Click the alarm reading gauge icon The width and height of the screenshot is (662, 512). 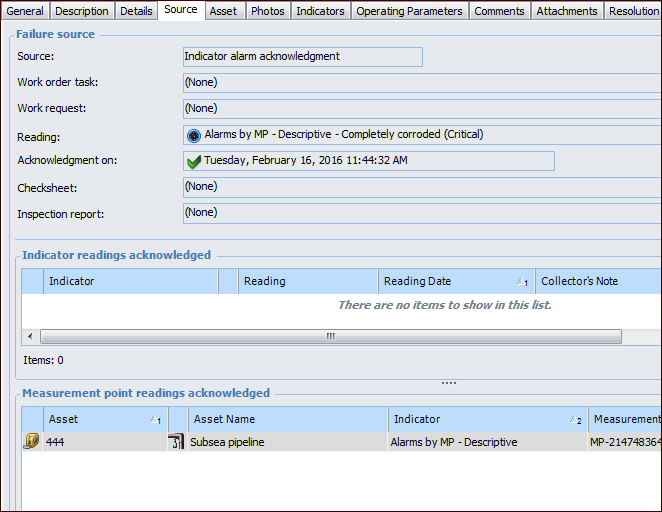(x=194, y=136)
